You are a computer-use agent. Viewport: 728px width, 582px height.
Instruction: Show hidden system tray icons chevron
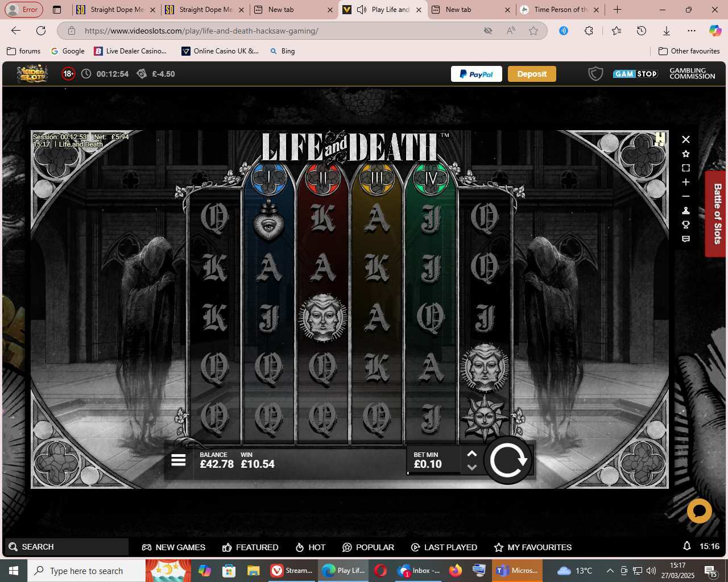click(x=610, y=571)
